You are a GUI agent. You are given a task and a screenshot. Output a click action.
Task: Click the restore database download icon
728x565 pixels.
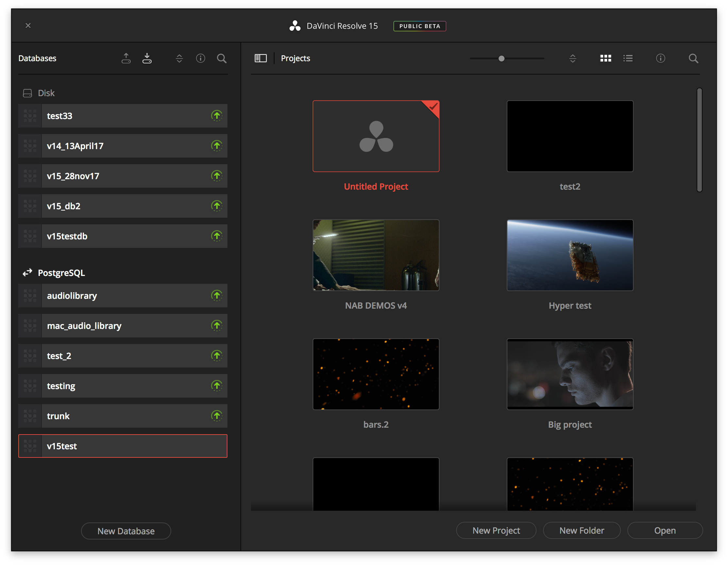pyautogui.click(x=147, y=59)
